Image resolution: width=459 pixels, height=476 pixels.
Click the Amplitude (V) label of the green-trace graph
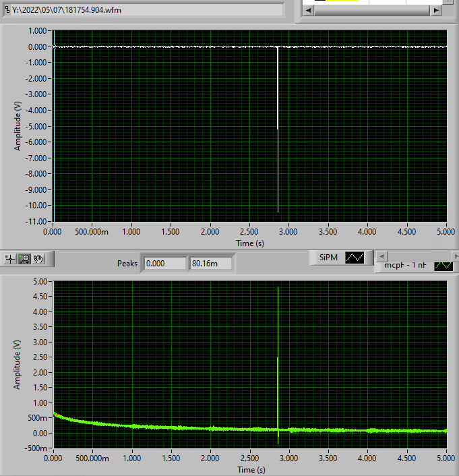[17, 365]
